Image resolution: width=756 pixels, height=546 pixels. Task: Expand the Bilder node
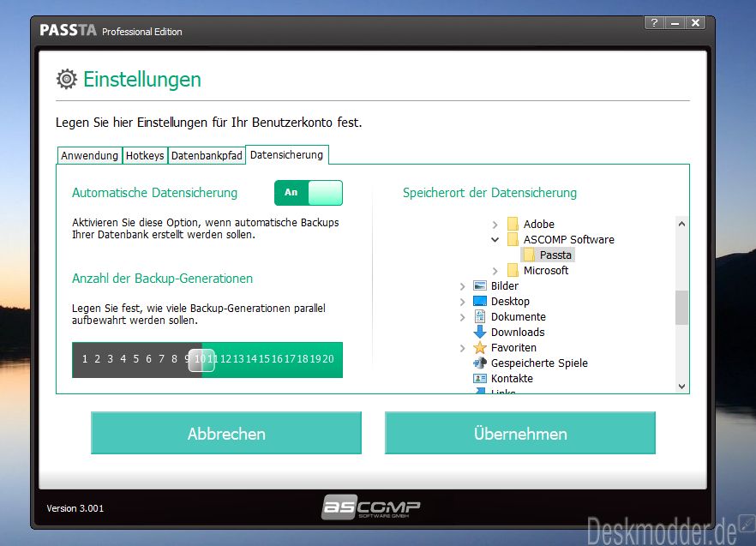462,286
